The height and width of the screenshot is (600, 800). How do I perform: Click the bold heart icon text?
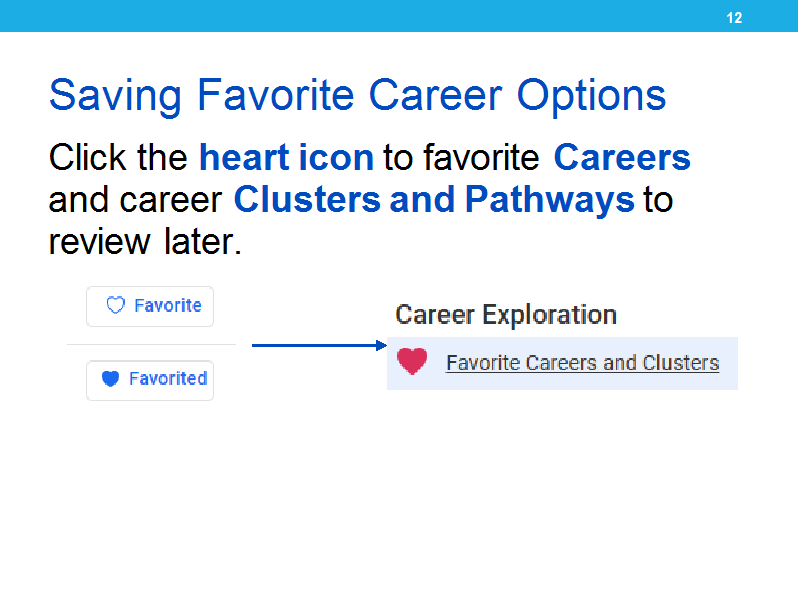pyautogui.click(x=287, y=157)
